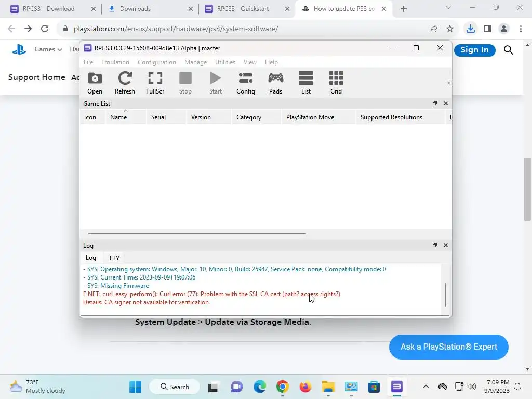The width and height of the screenshot is (532, 399).
Task: Open the File menu in RPCS3
Action: pyautogui.click(x=88, y=62)
